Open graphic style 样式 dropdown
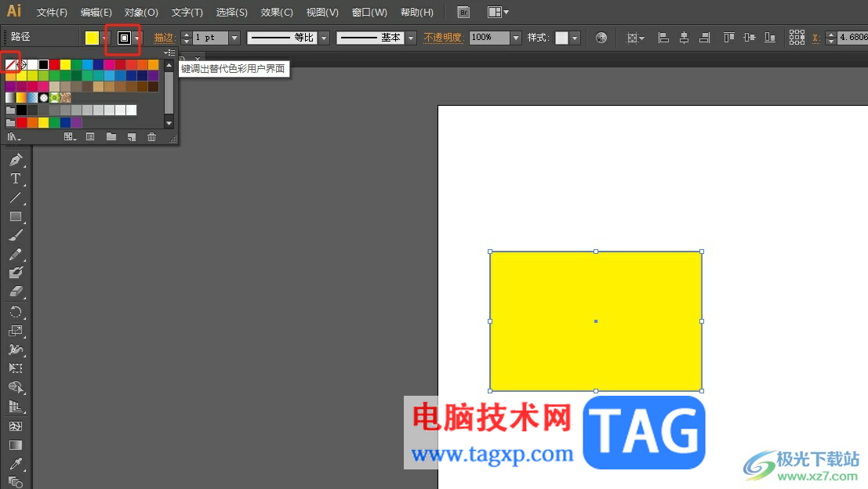The width and height of the screenshot is (868, 489). 576,38
